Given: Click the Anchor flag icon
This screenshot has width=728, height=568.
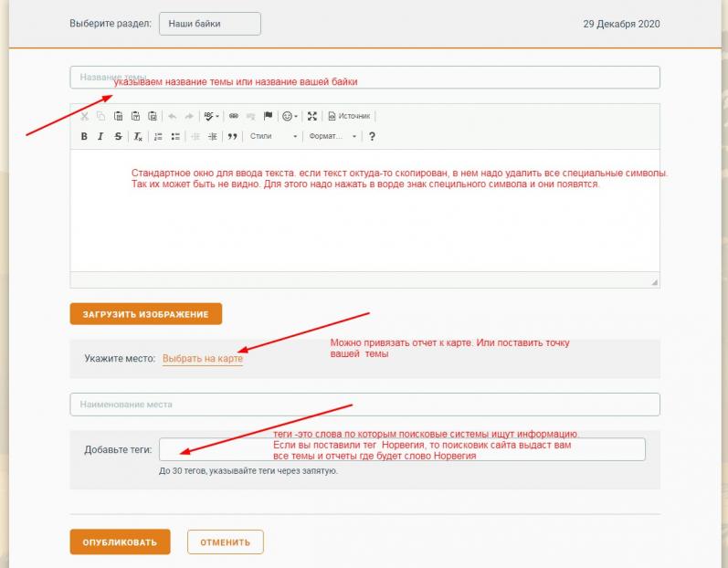Looking at the screenshot, I should tap(268, 116).
